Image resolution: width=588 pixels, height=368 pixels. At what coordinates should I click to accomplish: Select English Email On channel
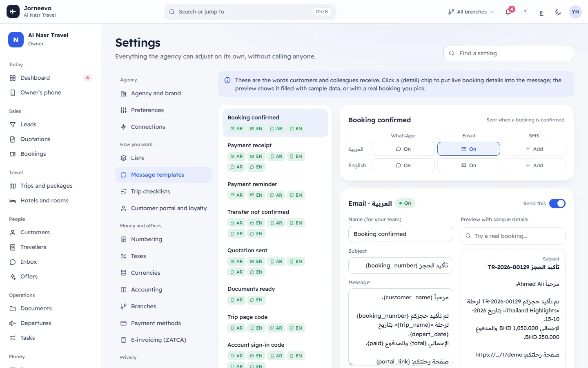coord(469,165)
